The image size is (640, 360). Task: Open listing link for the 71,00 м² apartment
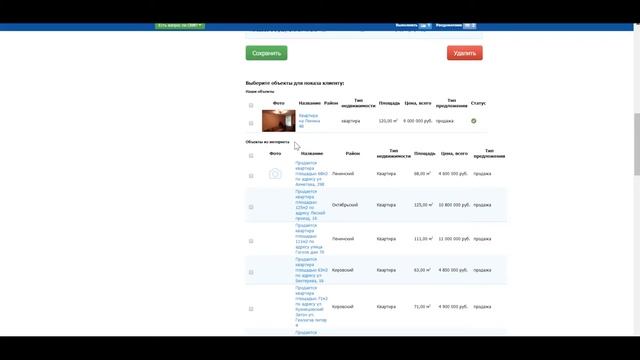(x=311, y=307)
